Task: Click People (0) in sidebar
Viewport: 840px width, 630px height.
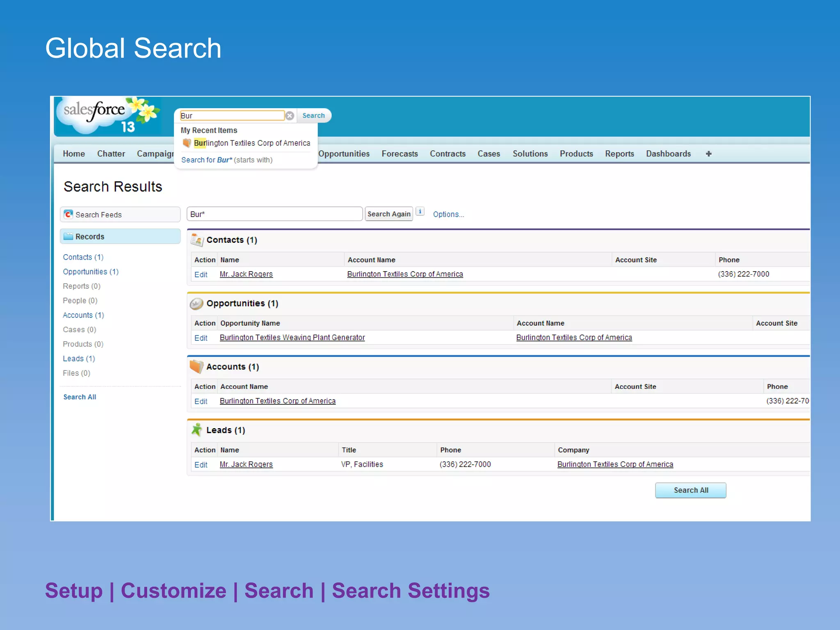Action: [x=80, y=301]
